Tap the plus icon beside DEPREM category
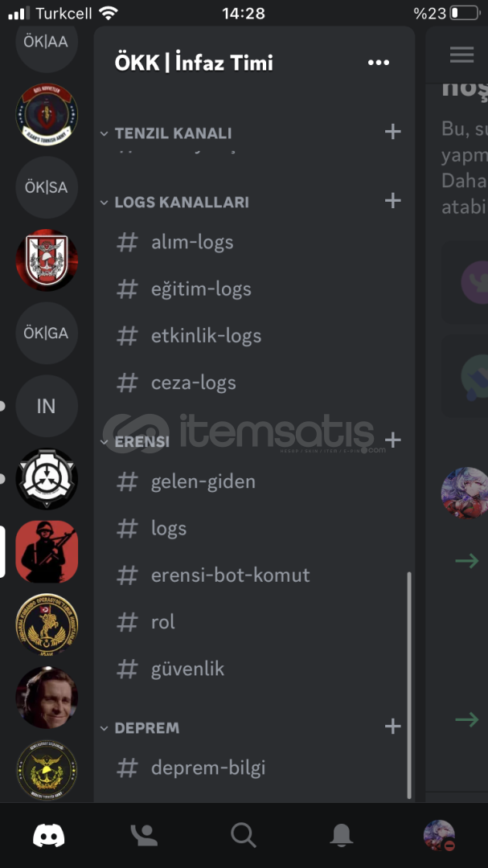The height and width of the screenshot is (868, 488). (x=392, y=727)
